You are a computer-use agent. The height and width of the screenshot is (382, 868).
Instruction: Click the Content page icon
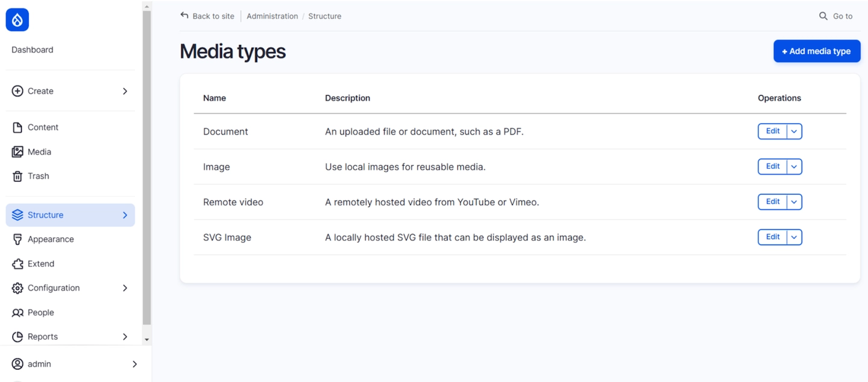[17, 127]
